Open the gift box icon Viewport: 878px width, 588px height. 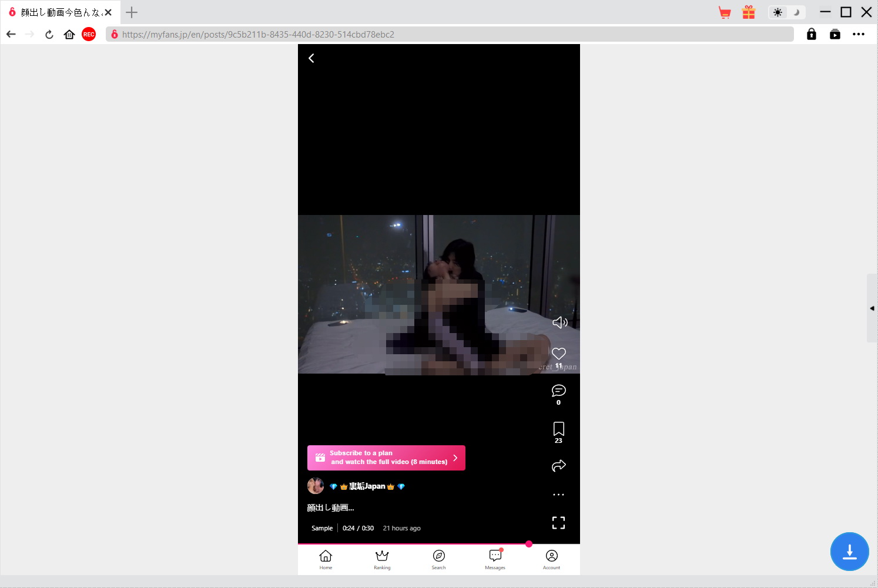[x=749, y=12]
